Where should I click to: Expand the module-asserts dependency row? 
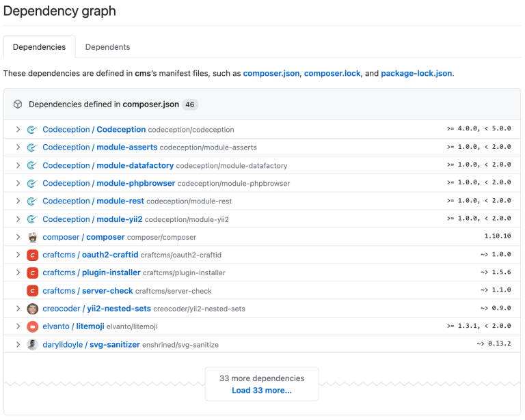18,148
